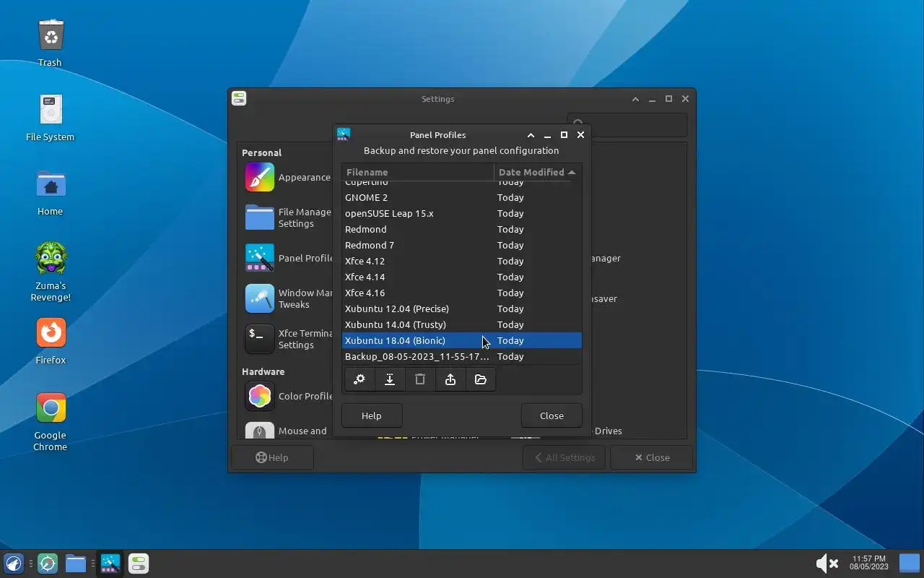This screenshot has height=578, width=924.
Task: Open Appearance in Settings window
Action: pos(287,177)
